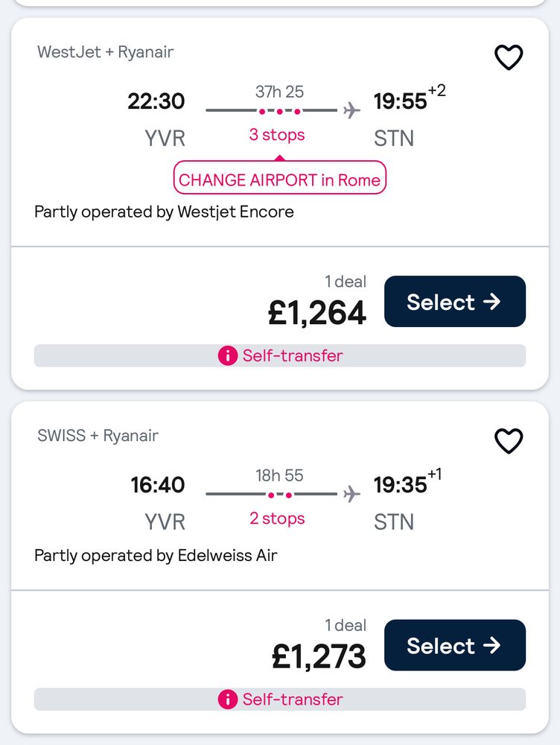Click the three stop dots on WestJet route line
This screenshot has width=560, height=745.
click(279, 111)
